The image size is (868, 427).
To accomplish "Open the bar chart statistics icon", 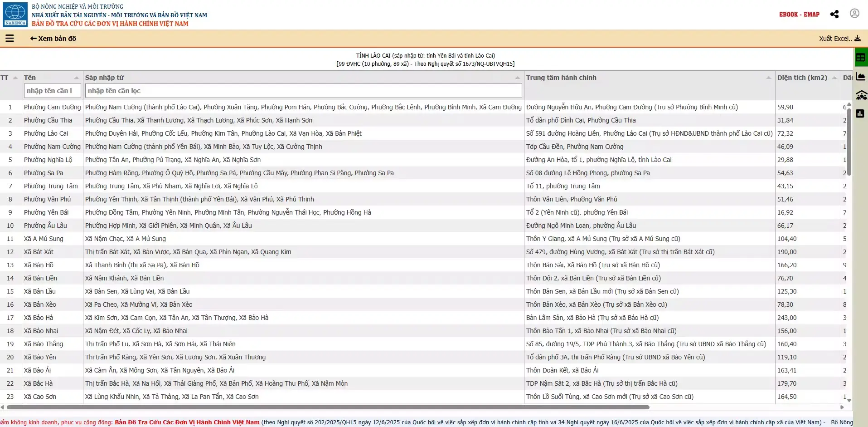I will tap(860, 113).
